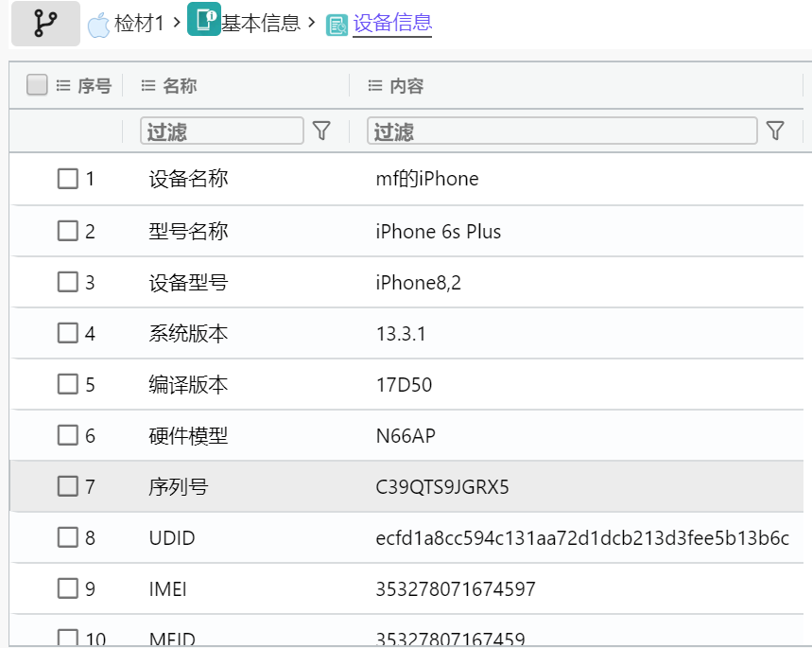Open the 序号 column menu icon
Screen dimensions: 812x648
pyautogui.click(x=63, y=85)
